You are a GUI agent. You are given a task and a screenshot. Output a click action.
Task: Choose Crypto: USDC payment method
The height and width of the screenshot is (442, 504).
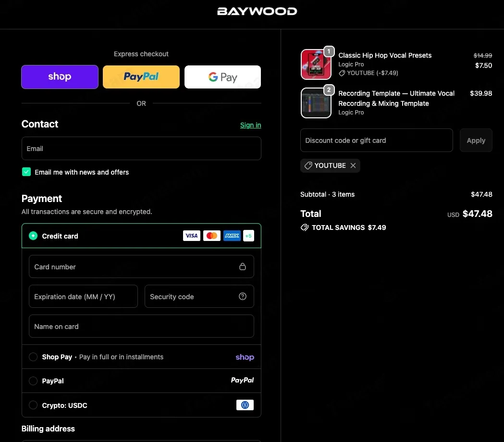point(33,405)
